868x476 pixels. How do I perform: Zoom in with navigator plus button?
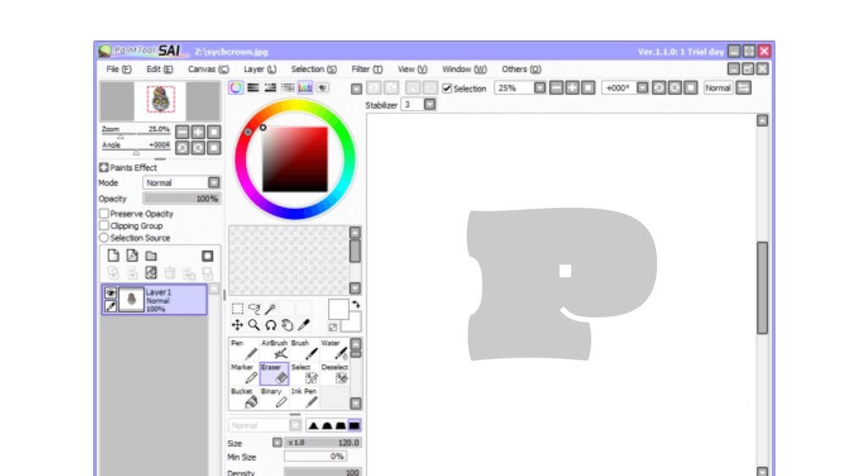[x=198, y=132]
